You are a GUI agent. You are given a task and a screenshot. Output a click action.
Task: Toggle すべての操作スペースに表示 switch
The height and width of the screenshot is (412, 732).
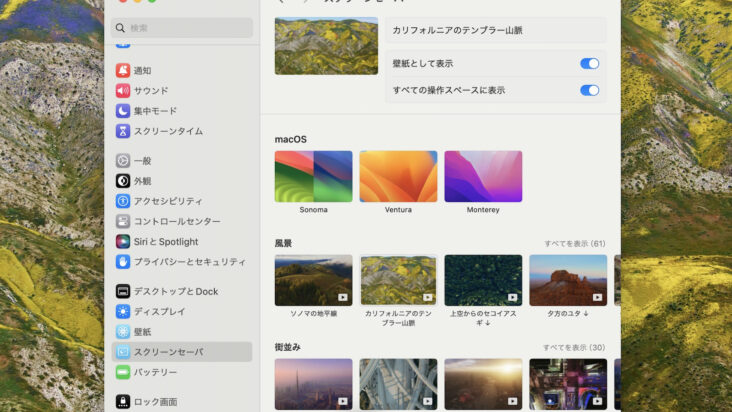point(589,90)
